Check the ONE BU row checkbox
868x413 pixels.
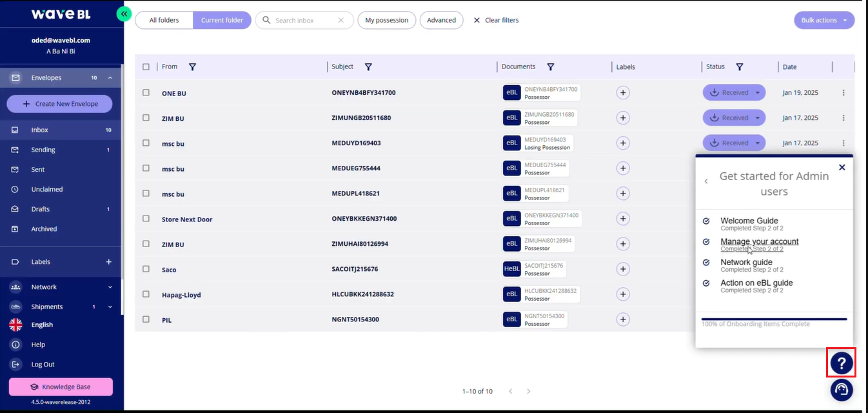tap(146, 93)
